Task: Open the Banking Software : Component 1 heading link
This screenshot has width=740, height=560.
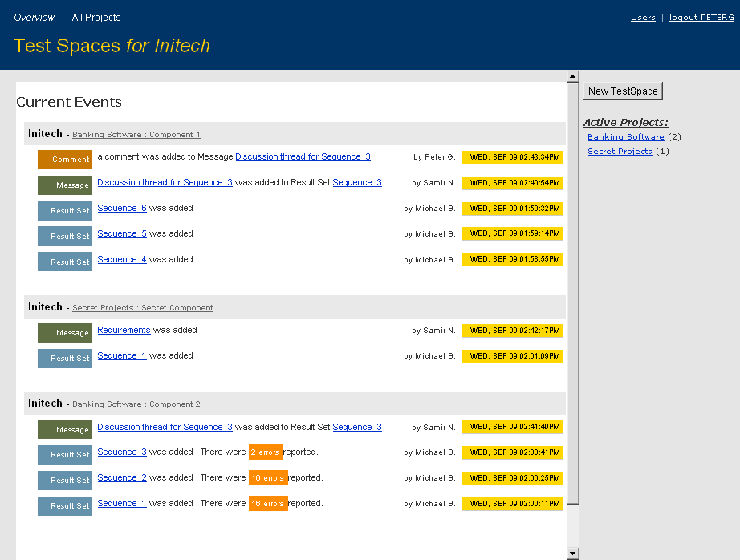Action: [136, 135]
